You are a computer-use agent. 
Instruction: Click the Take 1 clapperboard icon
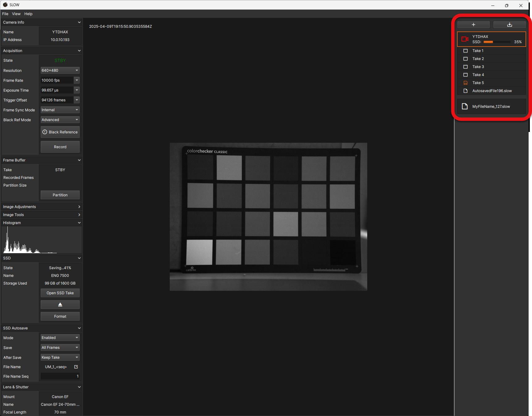[465, 51]
